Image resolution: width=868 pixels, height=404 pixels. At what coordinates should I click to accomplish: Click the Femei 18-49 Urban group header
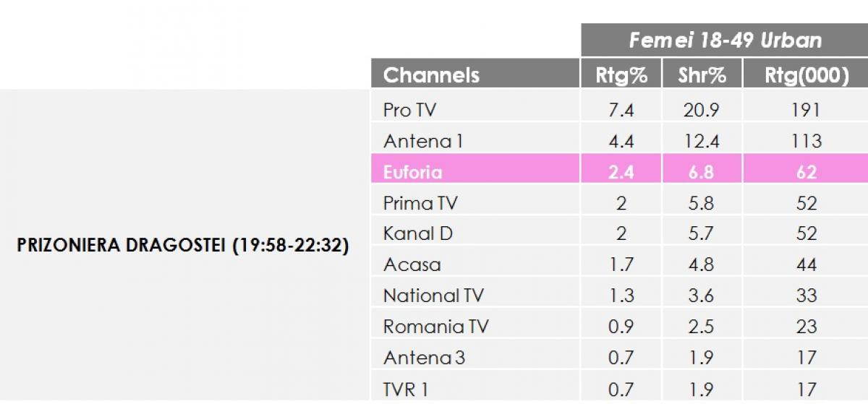(725, 40)
